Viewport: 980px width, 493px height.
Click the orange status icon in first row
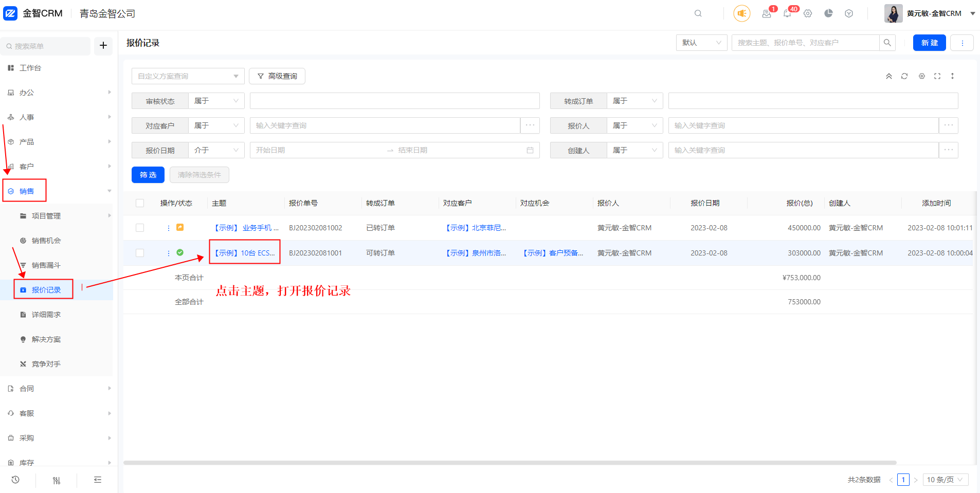tap(180, 227)
